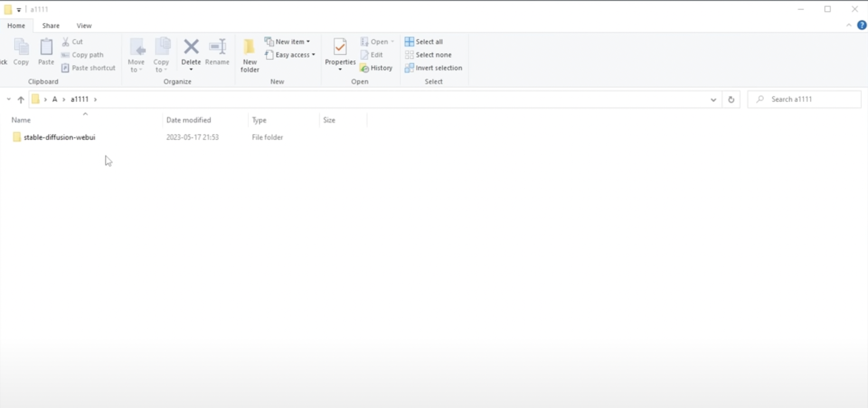Open the quick access toolbar dropdown
The height and width of the screenshot is (408, 868).
tap(19, 10)
